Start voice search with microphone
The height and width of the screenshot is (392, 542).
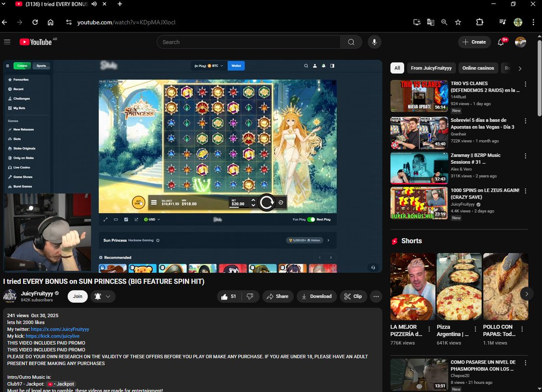(x=374, y=42)
